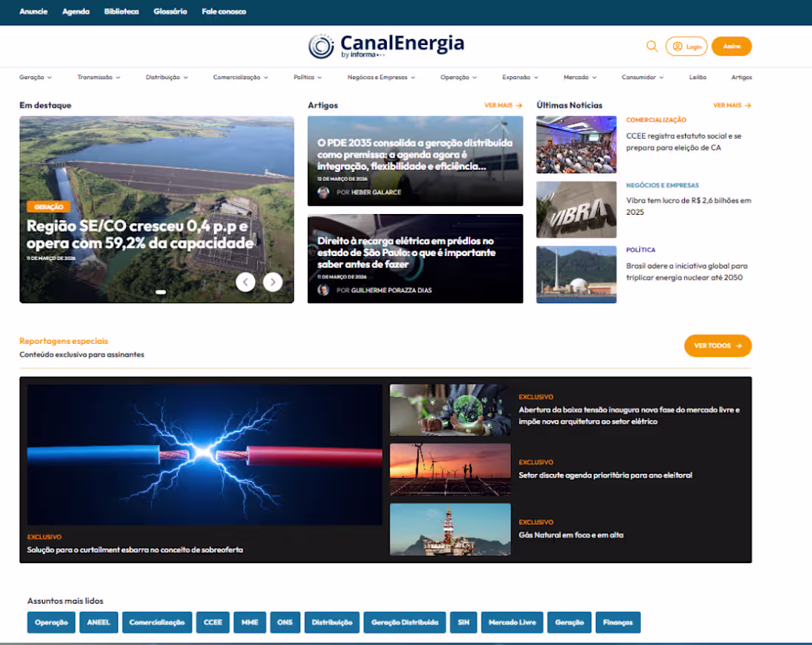Viewport: 812px width, 645px height.
Task: Open Fale conosco from top menu
Action: click(x=224, y=12)
